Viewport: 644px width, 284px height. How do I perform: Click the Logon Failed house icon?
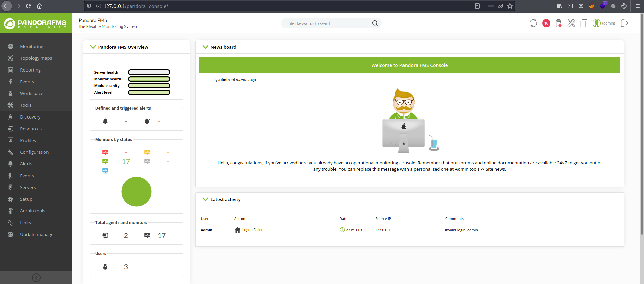(x=237, y=230)
